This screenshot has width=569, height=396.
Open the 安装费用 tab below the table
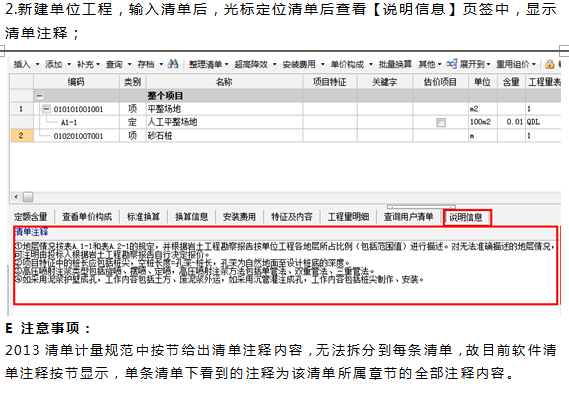(240, 217)
